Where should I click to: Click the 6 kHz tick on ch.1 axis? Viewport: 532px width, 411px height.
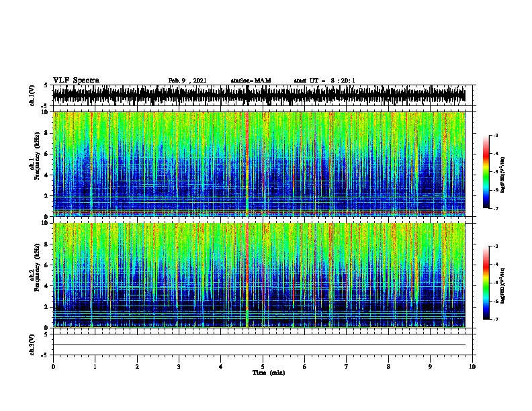click(x=46, y=154)
